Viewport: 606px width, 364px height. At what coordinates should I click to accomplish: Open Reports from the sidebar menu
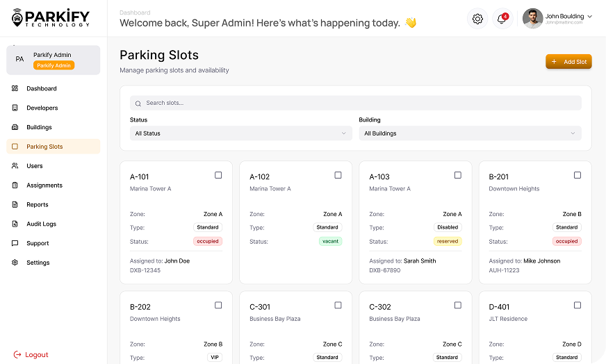[38, 205]
